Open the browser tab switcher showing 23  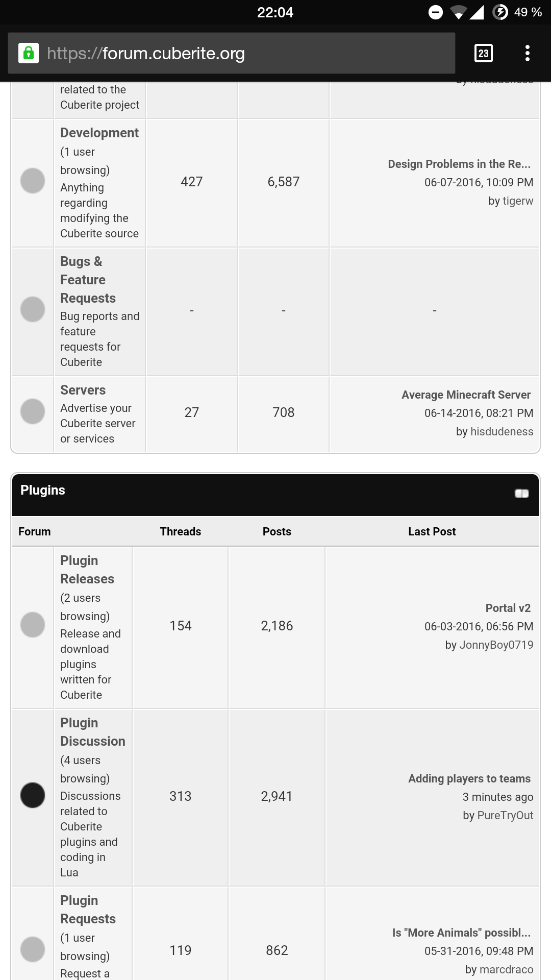(483, 53)
